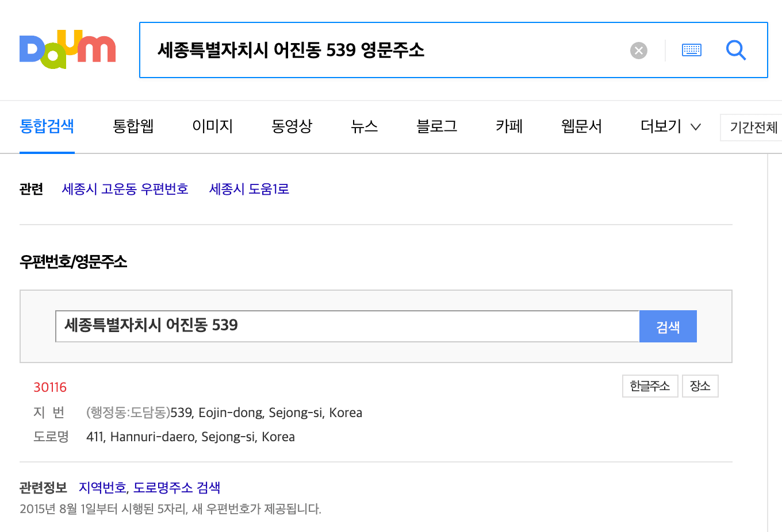The width and height of the screenshot is (782, 532).
Task: Switch to the 이미지 tab
Action: click(212, 126)
